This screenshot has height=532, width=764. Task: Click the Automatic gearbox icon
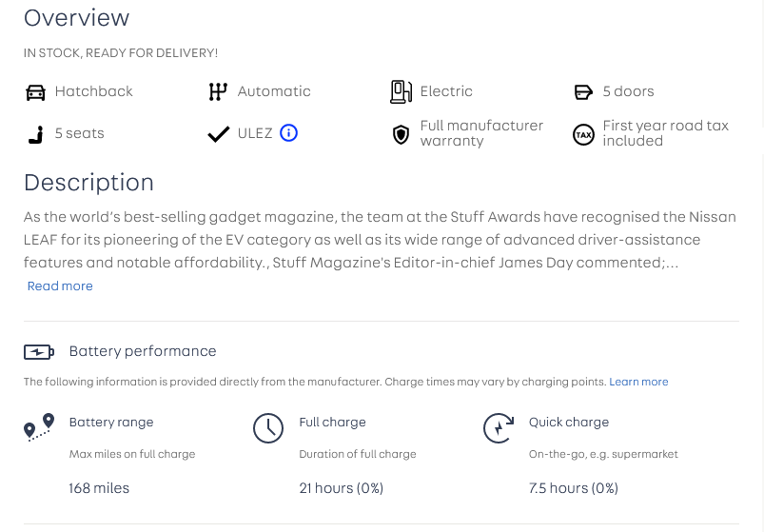pyautogui.click(x=218, y=92)
